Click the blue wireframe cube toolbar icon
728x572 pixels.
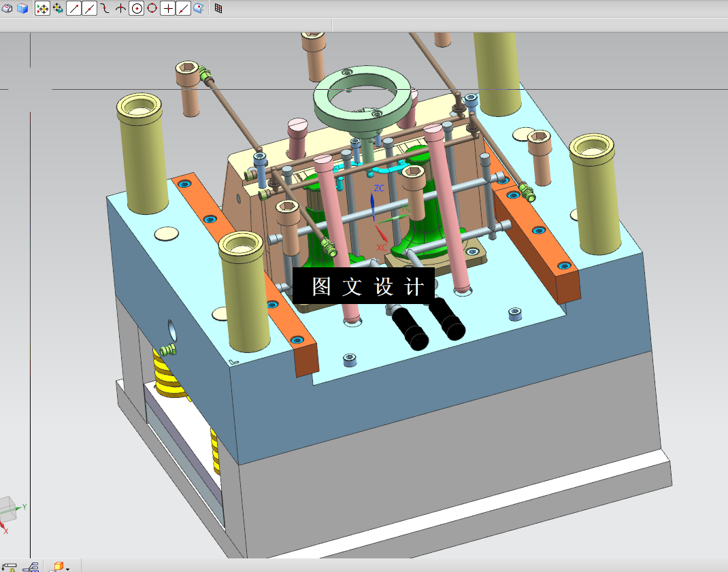pos(22,8)
